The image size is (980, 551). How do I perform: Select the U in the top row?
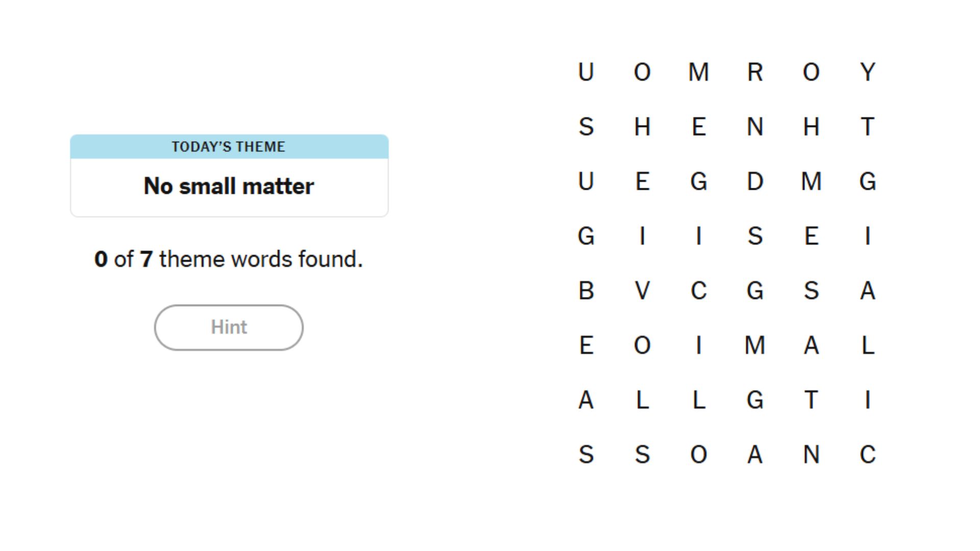586,72
